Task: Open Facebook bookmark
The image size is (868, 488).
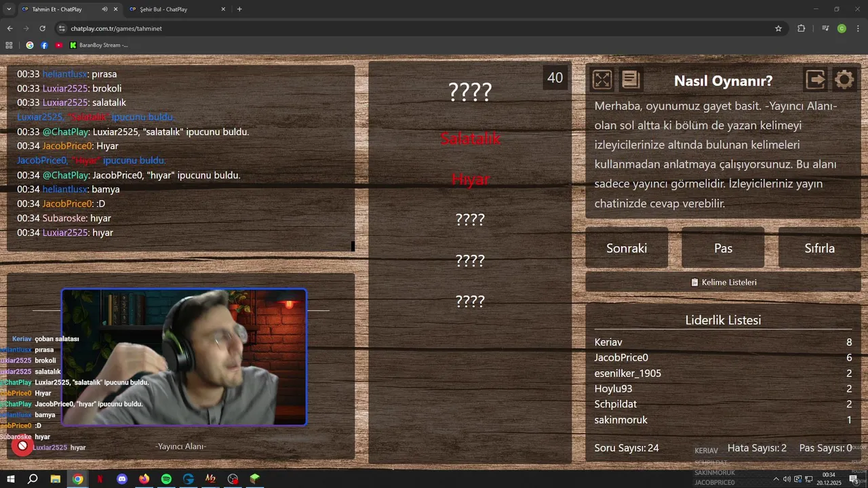Action: tap(44, 45)
